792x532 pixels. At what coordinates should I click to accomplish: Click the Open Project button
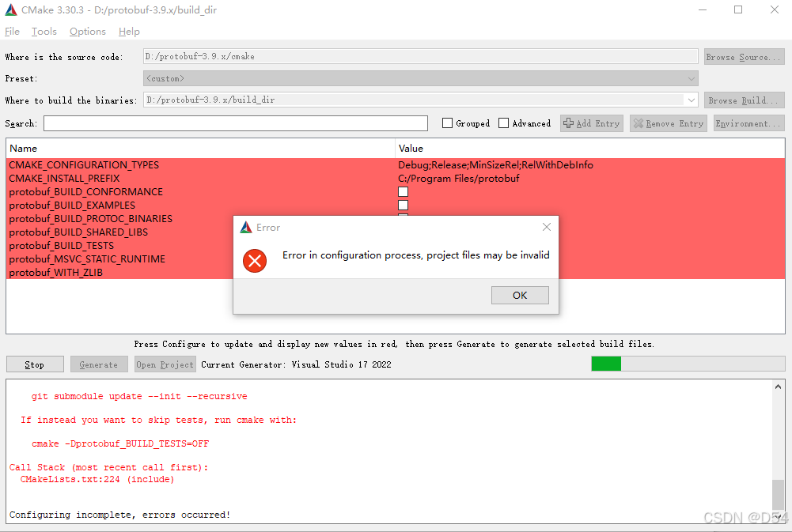(x=165, y=364)
